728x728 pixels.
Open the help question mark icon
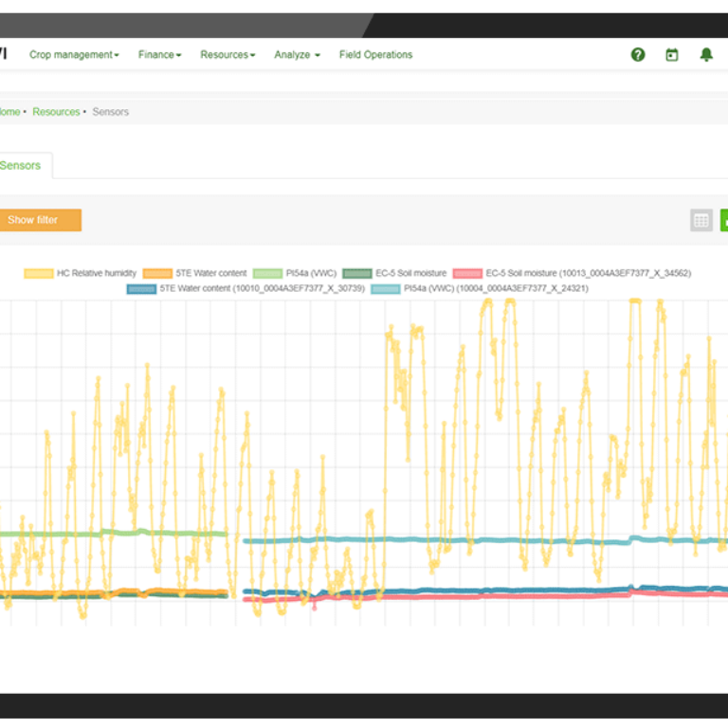638,55
